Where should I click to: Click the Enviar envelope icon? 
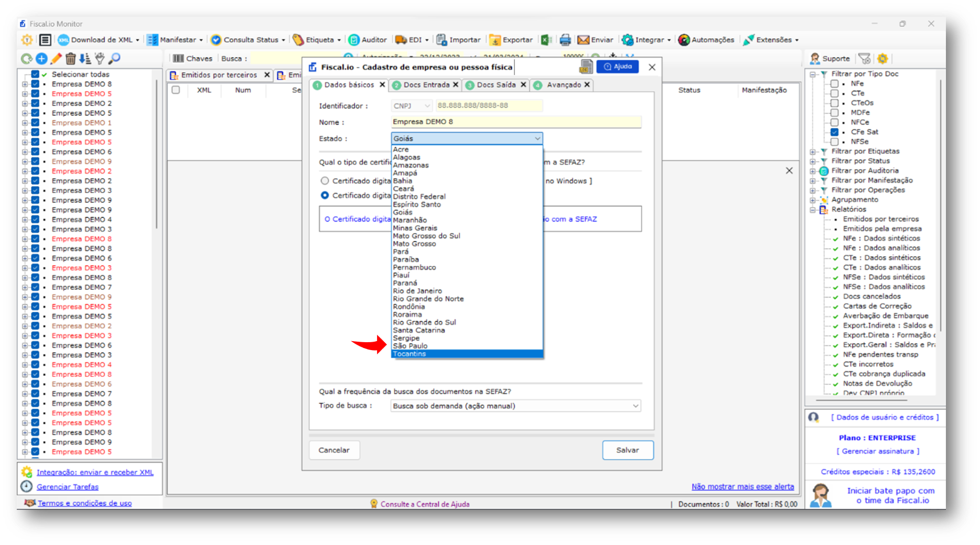[x=583, y=40]
